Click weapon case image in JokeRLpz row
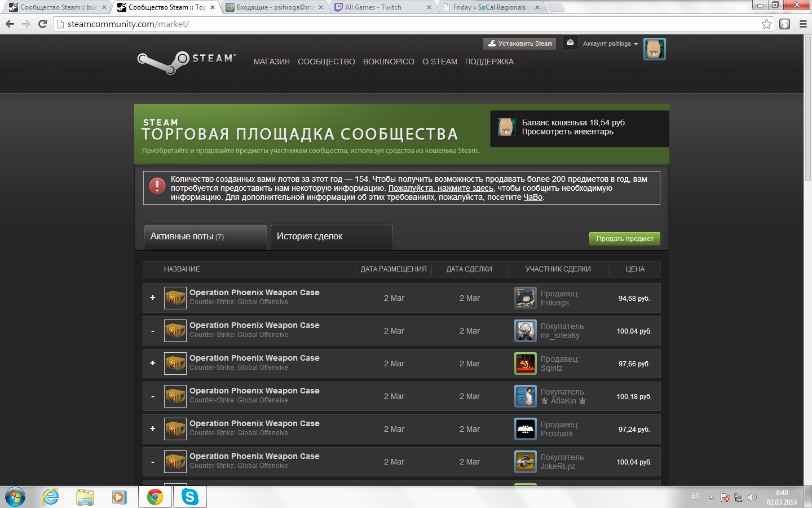Screen dimensions: 812x508 point(175,462)
